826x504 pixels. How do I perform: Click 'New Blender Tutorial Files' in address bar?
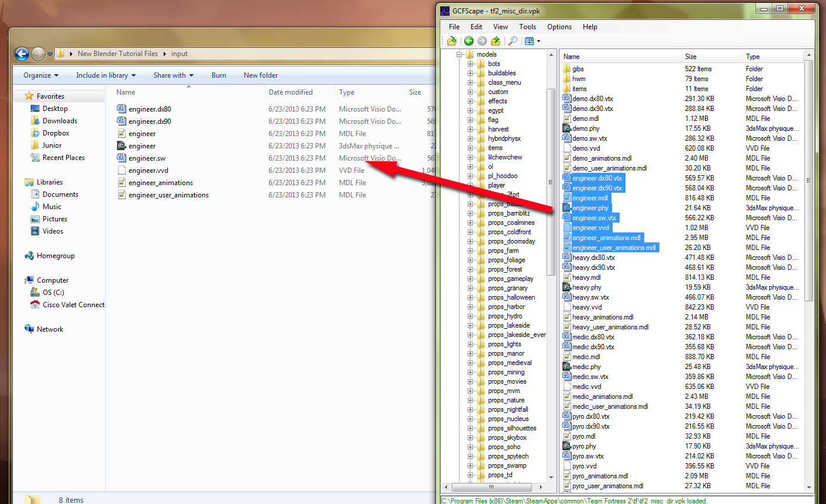pos(117,54)
